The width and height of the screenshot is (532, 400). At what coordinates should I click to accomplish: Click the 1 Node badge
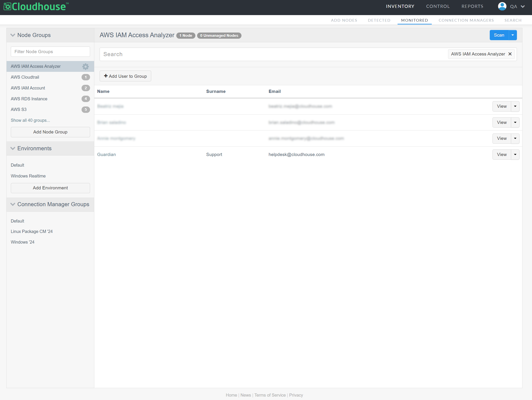coord(186,36)
